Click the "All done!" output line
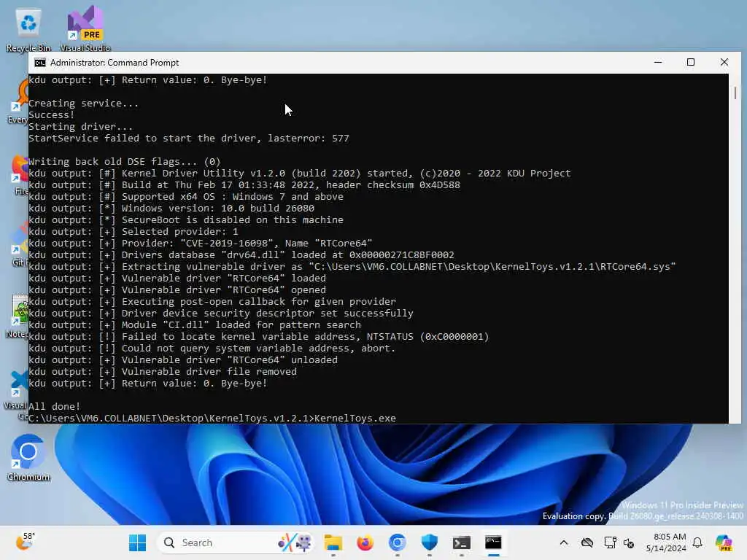Viewport: 747px width, 560px height. 54,406
